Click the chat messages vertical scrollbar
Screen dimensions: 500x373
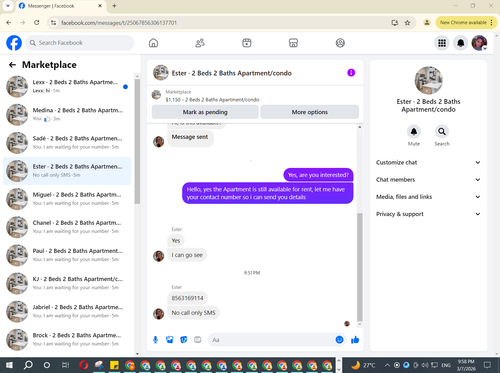tap(360, 267)
